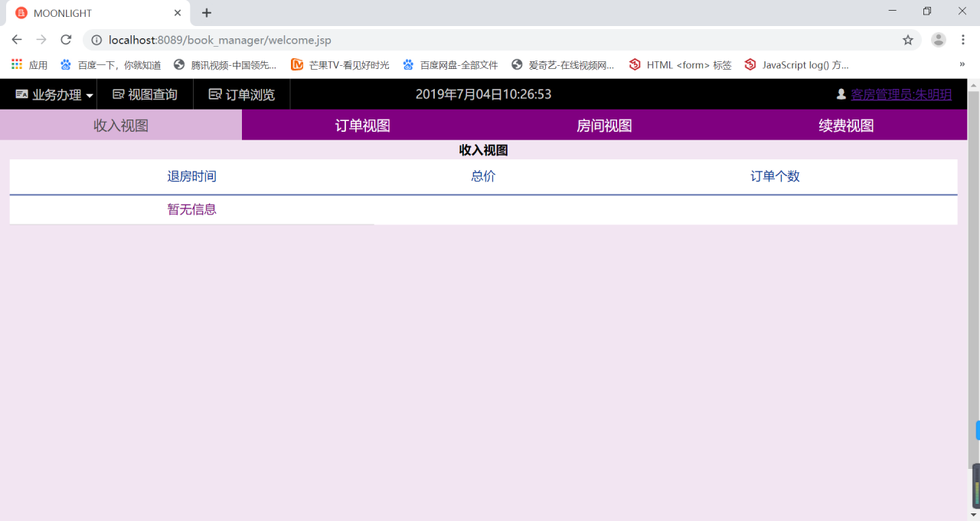Reload the page with refresh icon

point(66,40)
